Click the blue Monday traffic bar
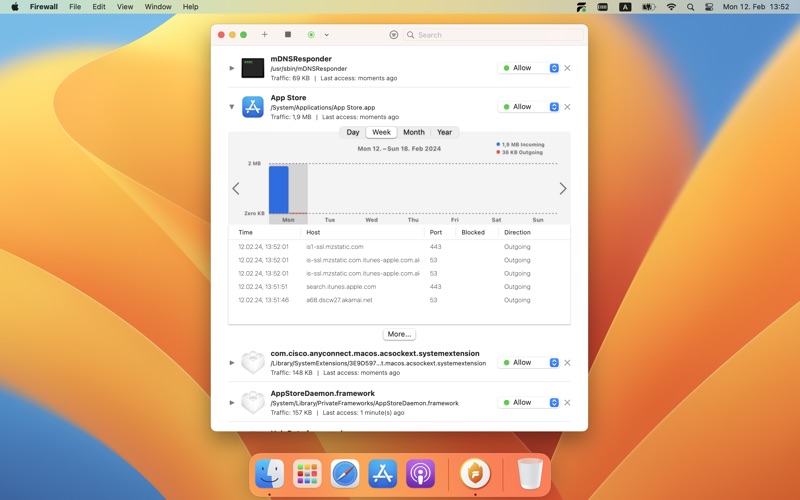This screenshot has height=500, width=800. coord(279,189)
